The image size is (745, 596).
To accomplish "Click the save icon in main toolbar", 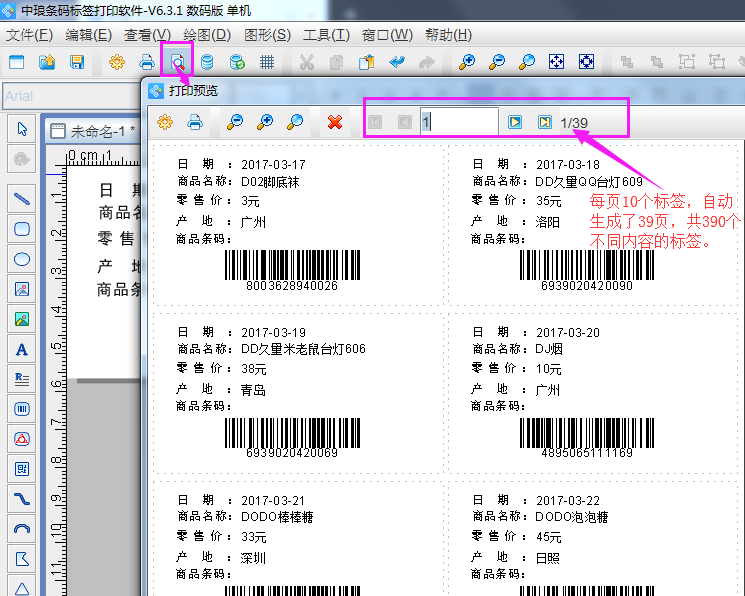I will [x=76, y=62].
